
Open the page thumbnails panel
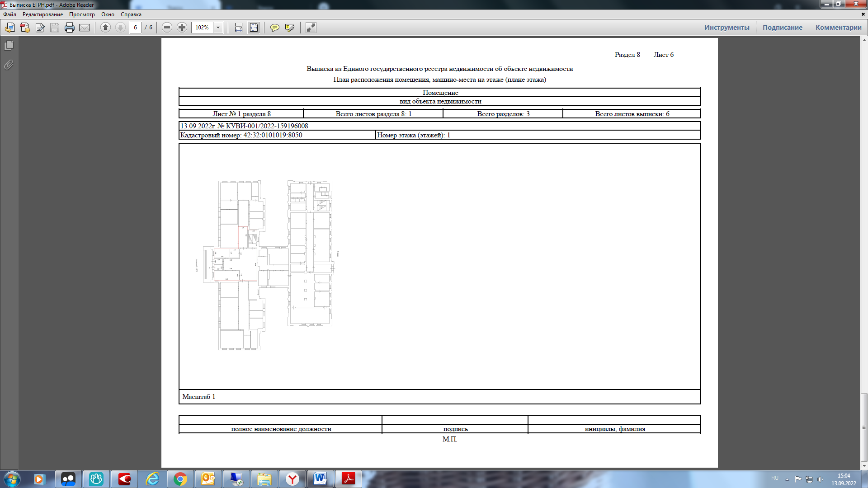click(x=9, y=46)
